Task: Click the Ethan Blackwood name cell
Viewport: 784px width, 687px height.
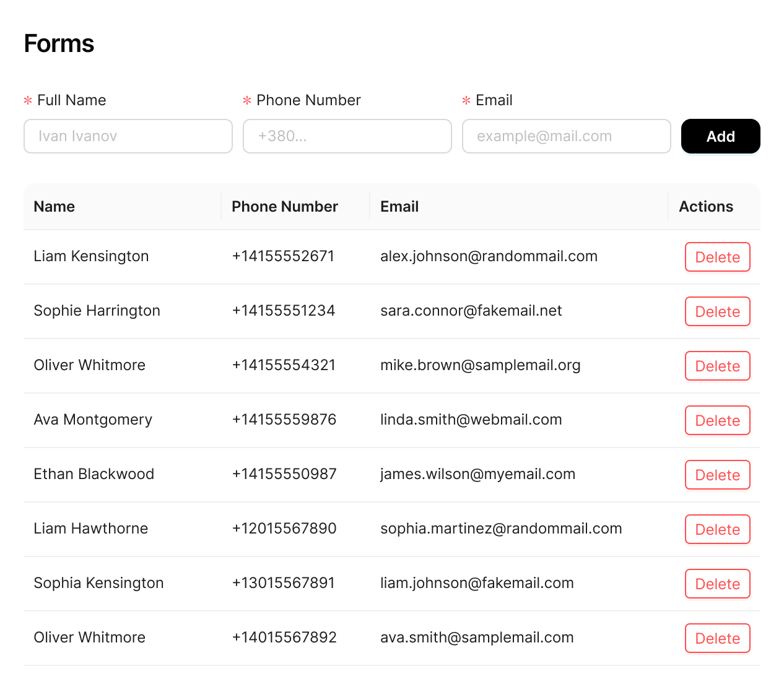Action: [x=94, y=474]
